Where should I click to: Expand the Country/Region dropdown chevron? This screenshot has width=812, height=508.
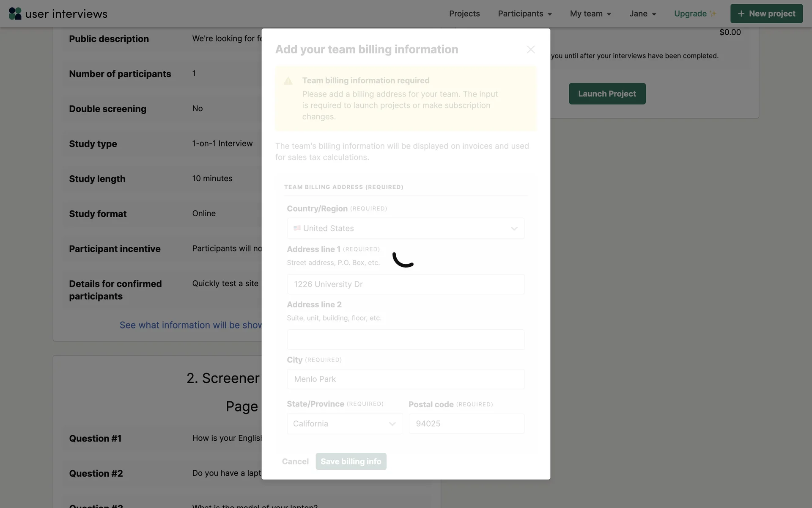(x=514, y=229)
